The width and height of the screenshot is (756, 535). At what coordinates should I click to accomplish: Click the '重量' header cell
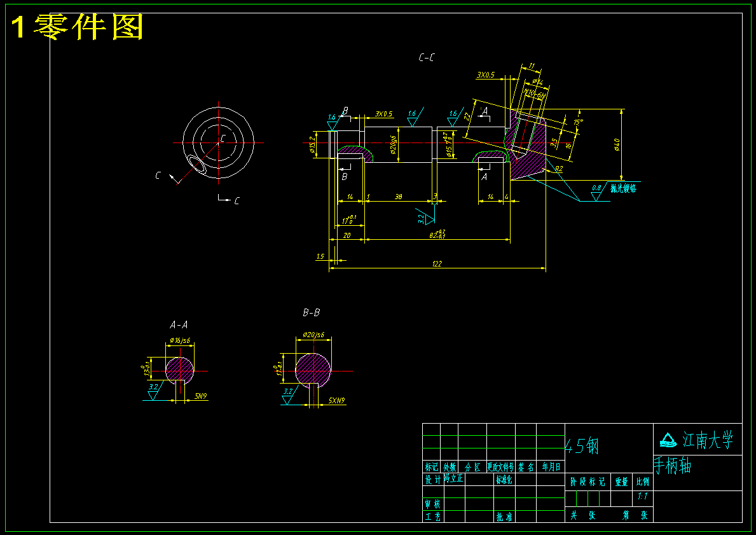tap(621, 482)
